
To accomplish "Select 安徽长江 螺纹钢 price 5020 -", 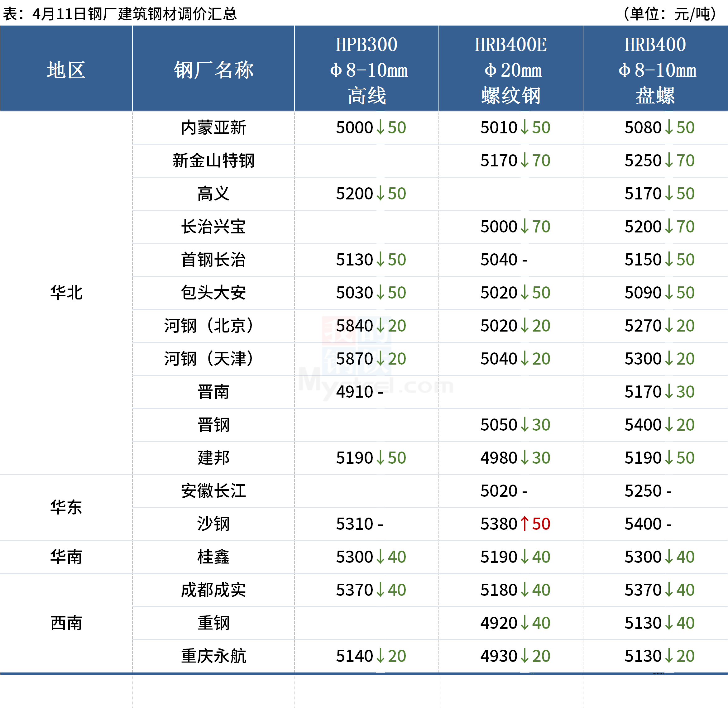I will (x=504, y=491).
